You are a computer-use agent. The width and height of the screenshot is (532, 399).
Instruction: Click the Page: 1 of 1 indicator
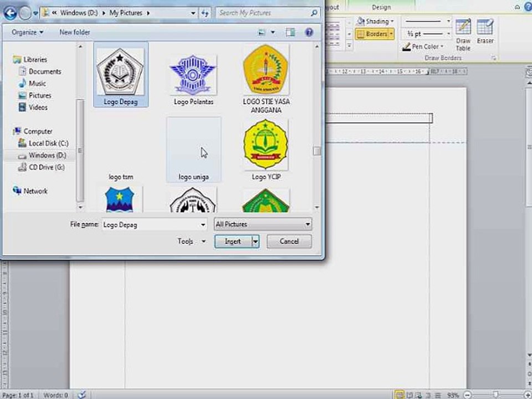click(x=18, y=395)
